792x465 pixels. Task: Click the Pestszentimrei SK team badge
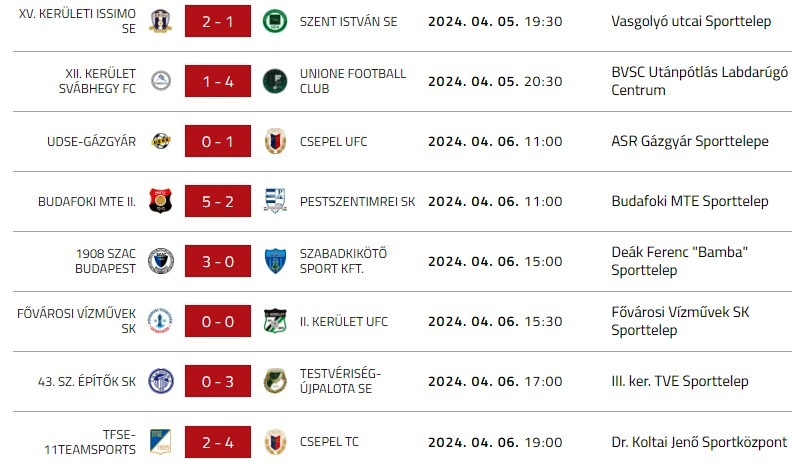pyautogui.click(x=274, y=201)
